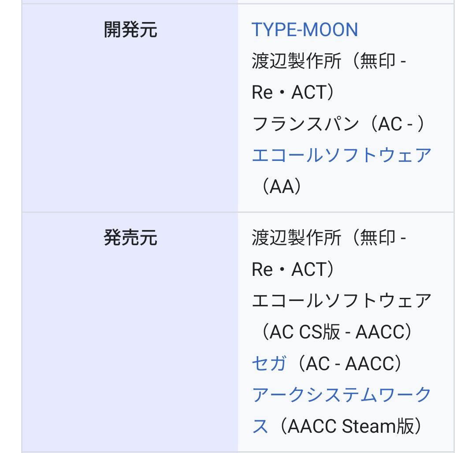Open the TYPE-MOON developer link
Screen dimensions: 476x453
(x=305, y=30)
